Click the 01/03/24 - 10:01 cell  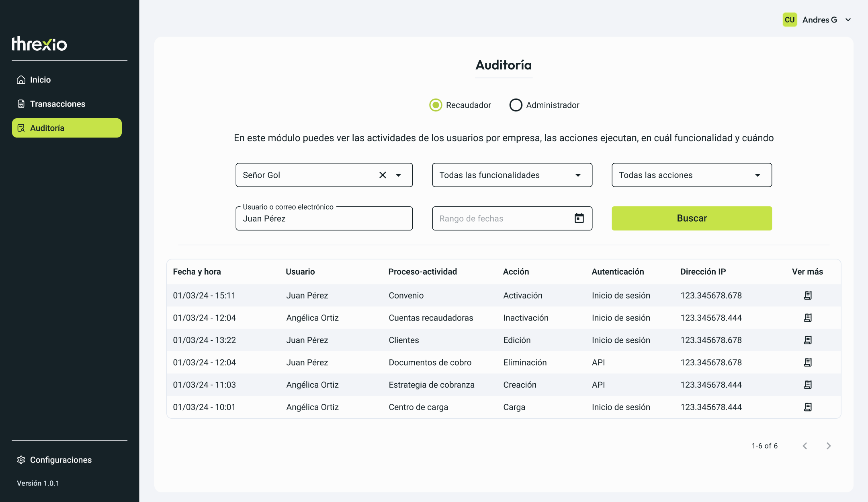[x=204, y=407]
